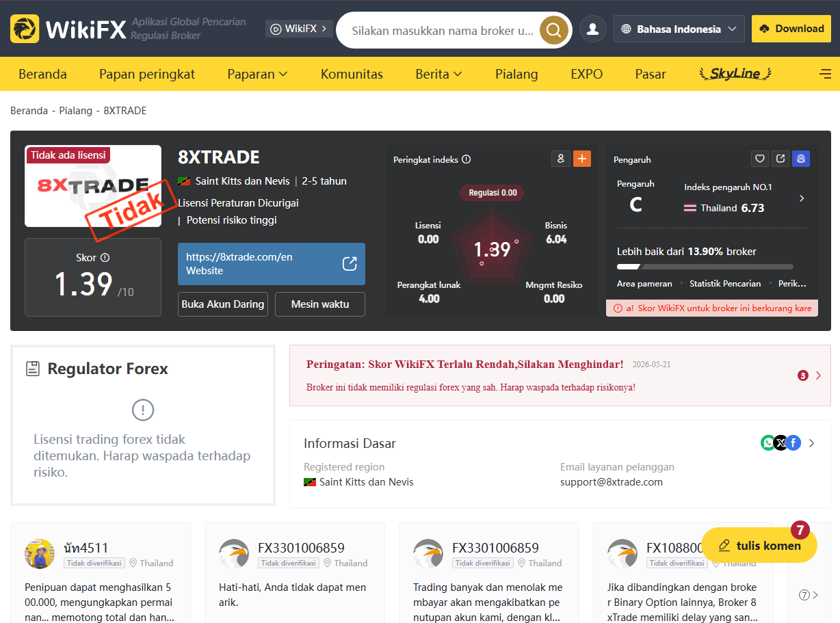Viewport: 840px width, 623px height.
Task: Click the alert icon in the Skor WikiFX berkurang notice
Action: click(x=618, y=308)
